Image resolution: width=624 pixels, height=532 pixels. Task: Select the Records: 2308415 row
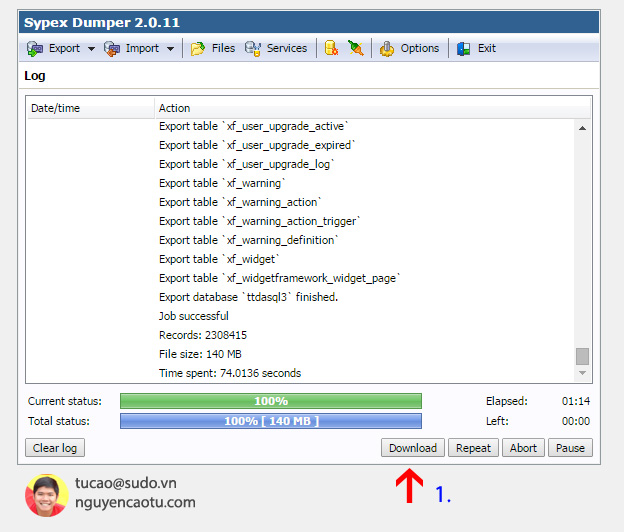pos(300,335)
